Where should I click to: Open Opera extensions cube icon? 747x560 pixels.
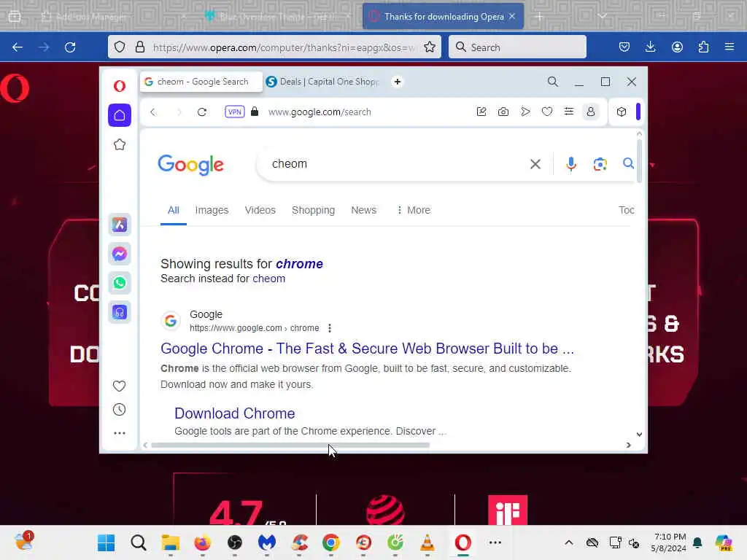tap(622, 112)
